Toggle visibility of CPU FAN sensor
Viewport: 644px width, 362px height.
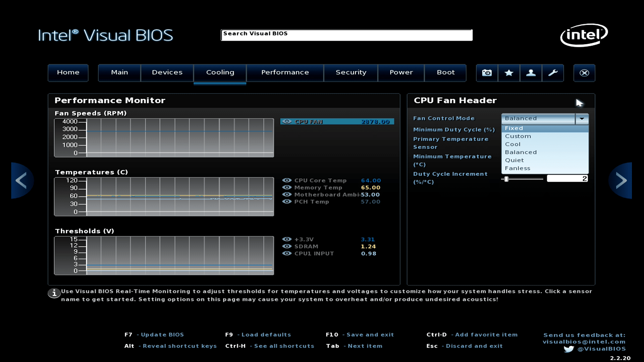tap(287, 121)
